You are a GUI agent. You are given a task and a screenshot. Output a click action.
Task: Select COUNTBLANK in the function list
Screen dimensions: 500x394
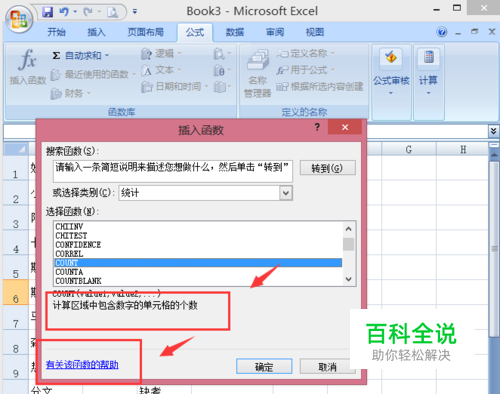click(x=198, y=281)
